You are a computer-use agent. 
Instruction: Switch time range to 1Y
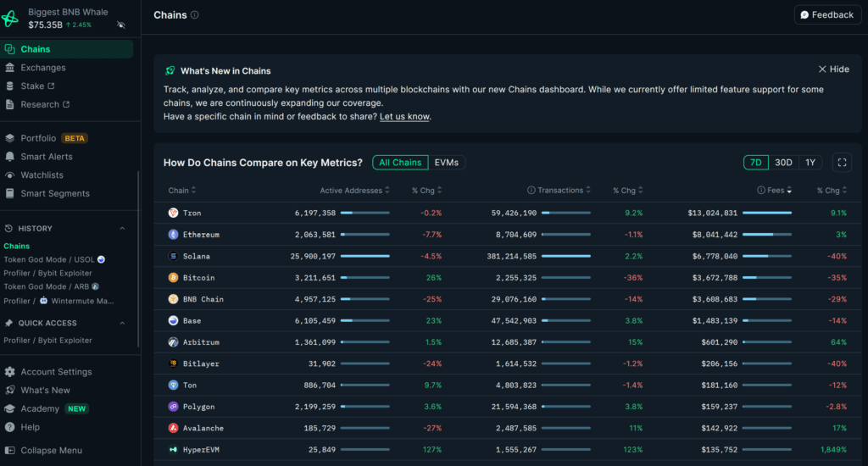pos(810,163)
